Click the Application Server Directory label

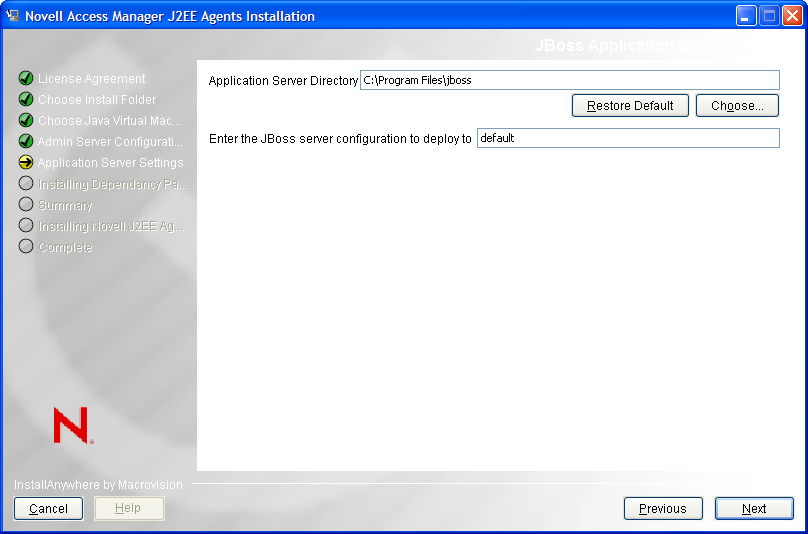(283, 81)
